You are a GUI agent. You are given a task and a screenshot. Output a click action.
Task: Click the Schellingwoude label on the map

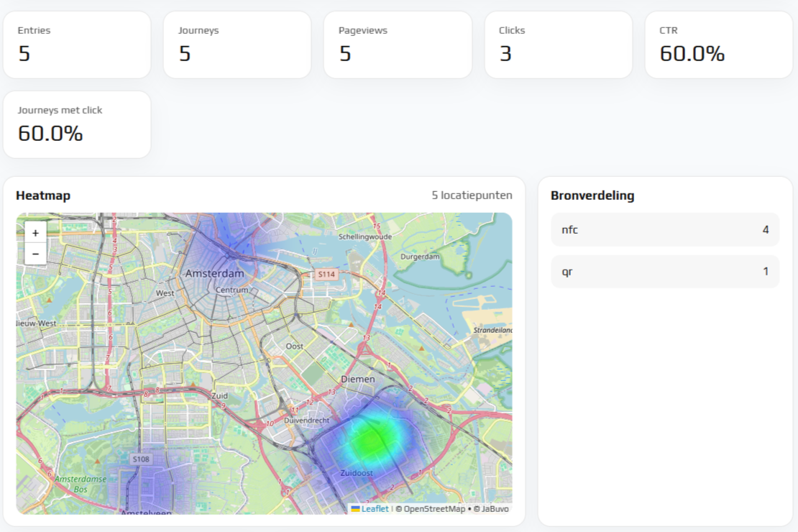[x=365, y=237]
